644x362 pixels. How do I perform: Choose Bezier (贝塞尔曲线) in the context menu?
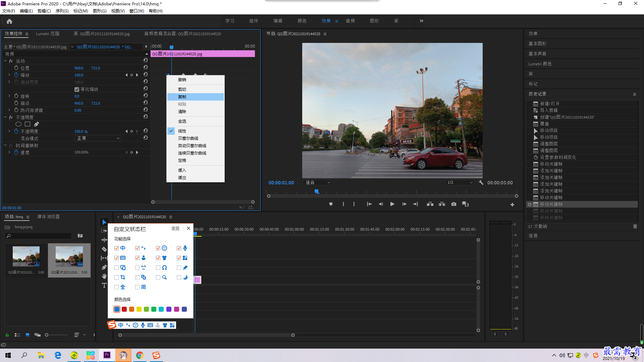click(196, 138)
